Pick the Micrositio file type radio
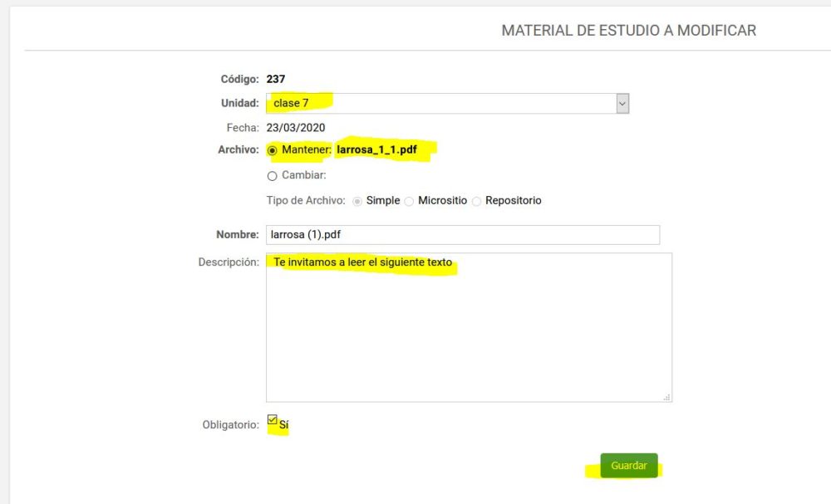This screenshot has width=831, height=504. coord(409,201)
